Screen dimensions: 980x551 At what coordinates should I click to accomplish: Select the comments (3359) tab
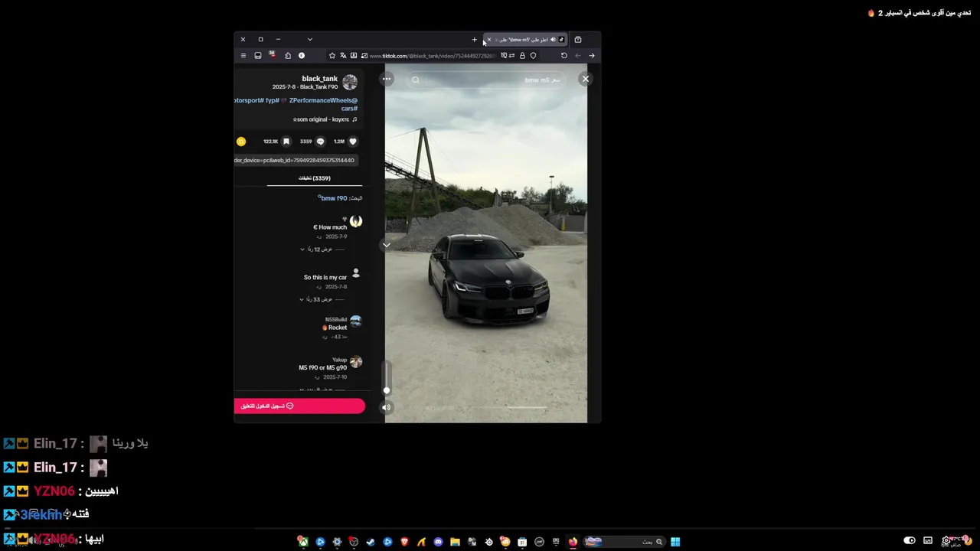coord(315,178)
